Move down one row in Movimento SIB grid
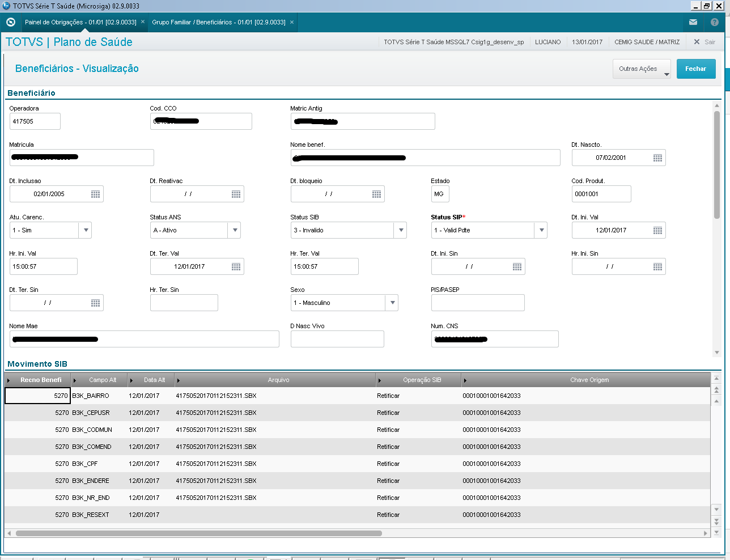 716,510
